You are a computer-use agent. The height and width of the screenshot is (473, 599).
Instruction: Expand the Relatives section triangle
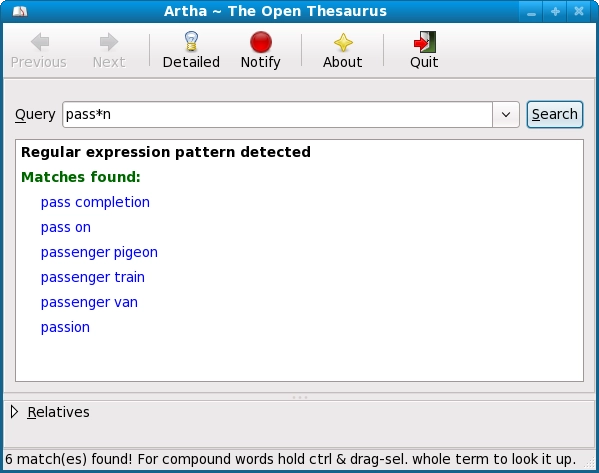[x=14, y=412]
